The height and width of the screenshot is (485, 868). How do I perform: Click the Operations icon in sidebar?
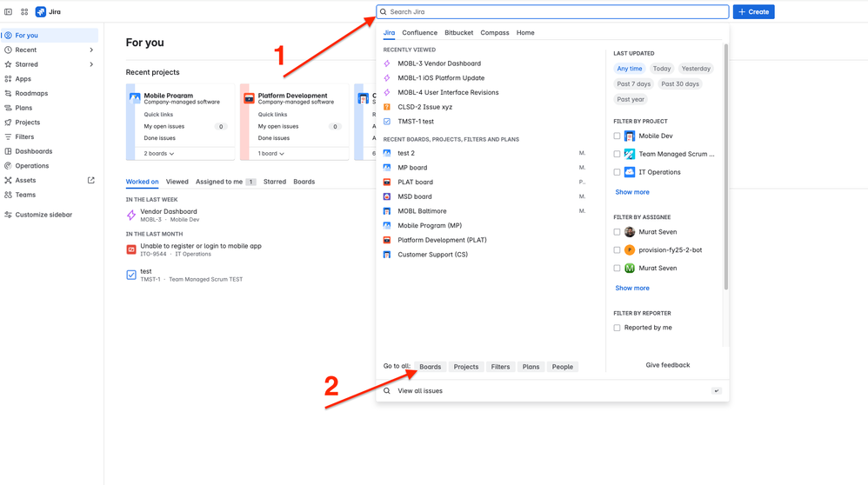(x=9, y=166)
